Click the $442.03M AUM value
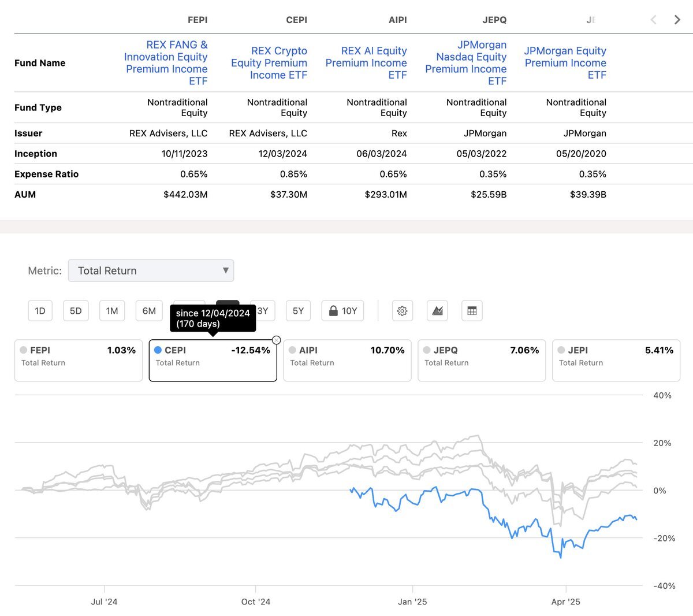 tap(185, 195)
